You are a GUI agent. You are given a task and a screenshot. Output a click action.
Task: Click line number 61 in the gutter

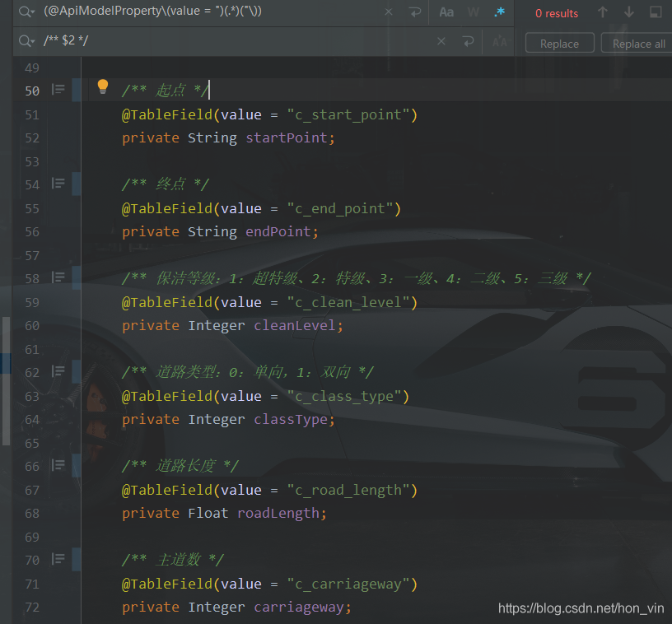click(x=32, y=350)
